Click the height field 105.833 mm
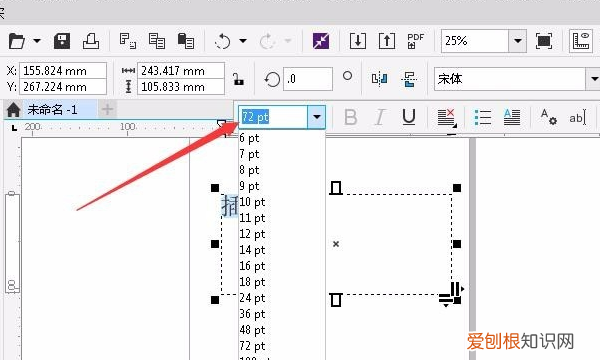Screen dimensions: 600x360 (181, 87)
